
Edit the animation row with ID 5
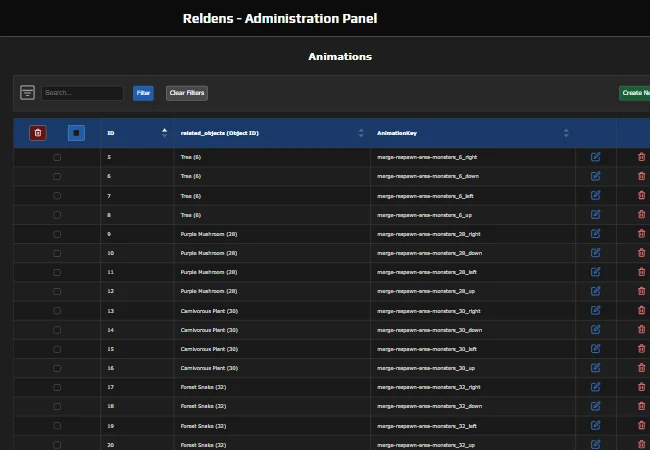click(x=595, y=157)
